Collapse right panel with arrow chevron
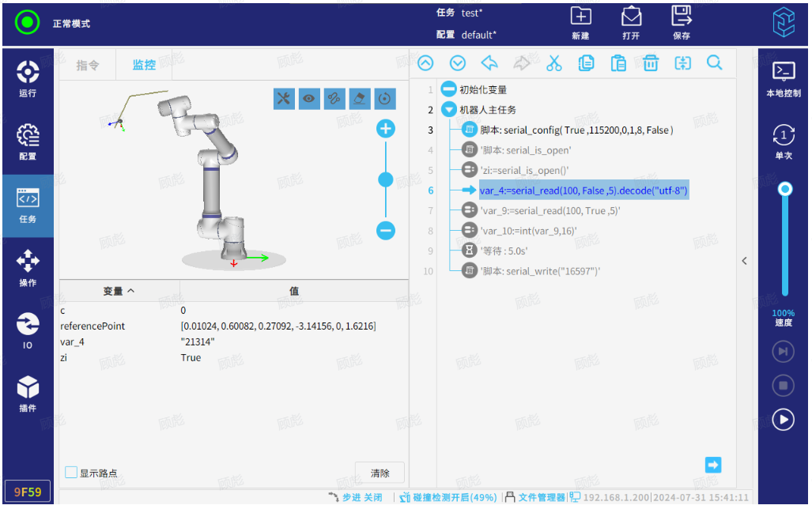The height and width of the screenshot is (509, 812). [x=744, y=261]
